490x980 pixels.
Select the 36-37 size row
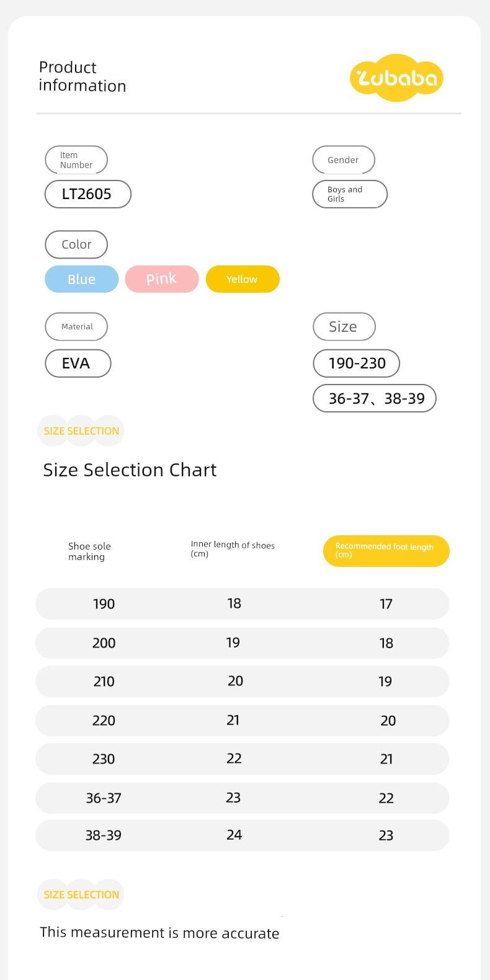[243, 798]
